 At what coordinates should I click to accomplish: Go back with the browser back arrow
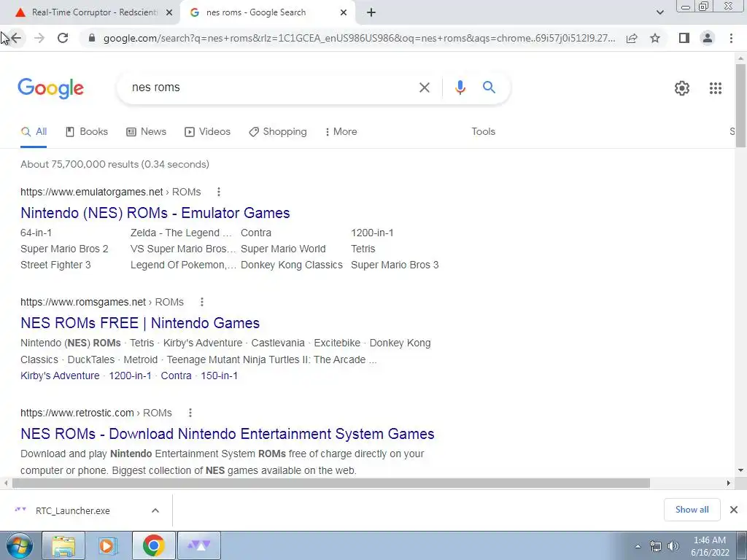tap(16, 38)
